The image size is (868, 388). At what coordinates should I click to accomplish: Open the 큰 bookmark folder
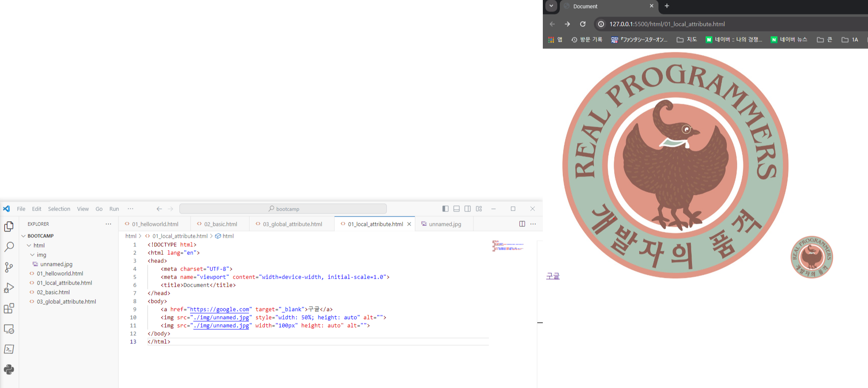[x=825, y=40]
